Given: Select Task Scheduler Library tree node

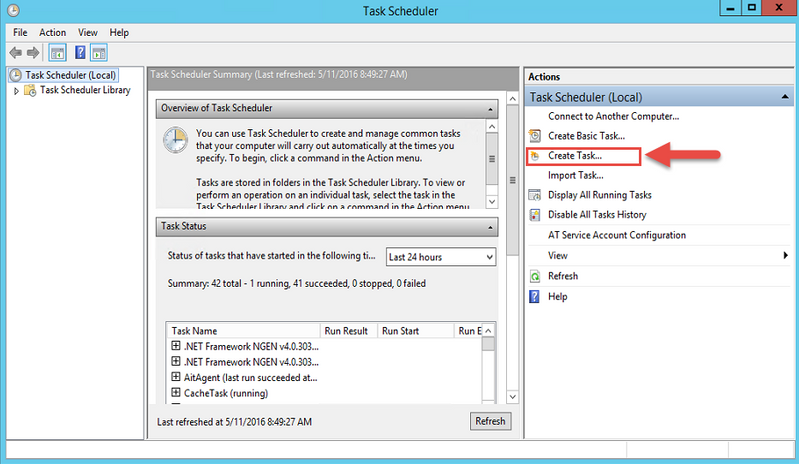Looking at the screenshot, I should (x=85, y=90).
